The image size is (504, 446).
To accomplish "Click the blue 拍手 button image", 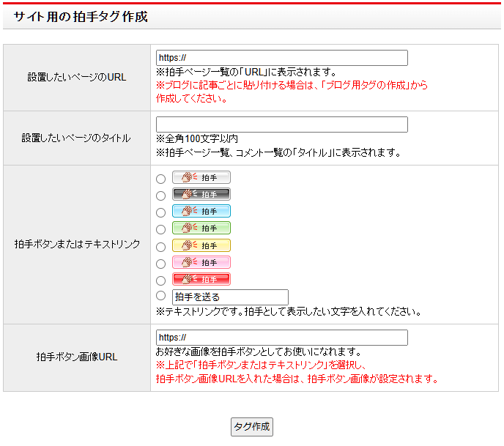I will pyautogui.click(x=201, y=211).
